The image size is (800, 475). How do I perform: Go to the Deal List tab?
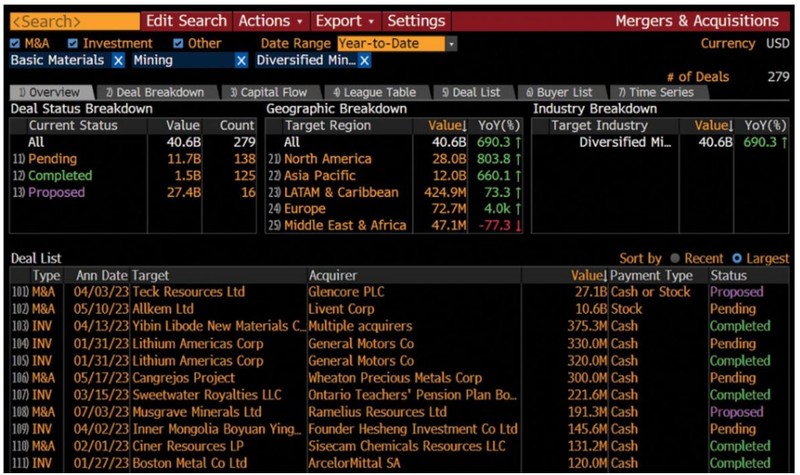pyautogui.click(x=473, y=92)
